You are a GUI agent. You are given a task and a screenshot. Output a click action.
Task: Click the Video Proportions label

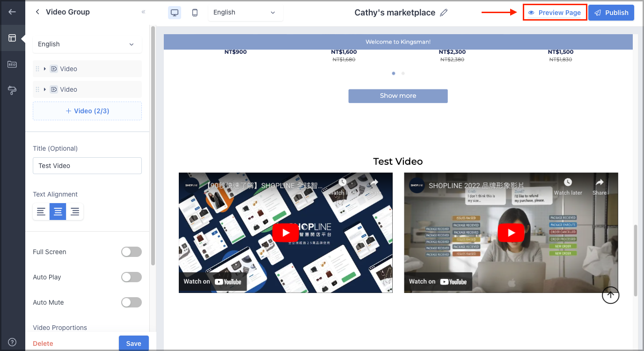pos(60,328)
